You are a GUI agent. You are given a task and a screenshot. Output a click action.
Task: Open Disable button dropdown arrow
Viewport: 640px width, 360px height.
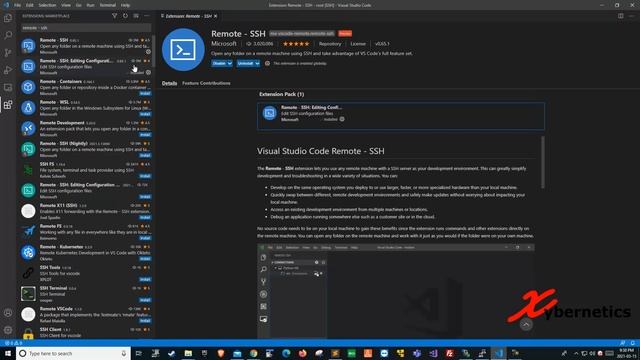pyautogui.click(x=230, y=63)
